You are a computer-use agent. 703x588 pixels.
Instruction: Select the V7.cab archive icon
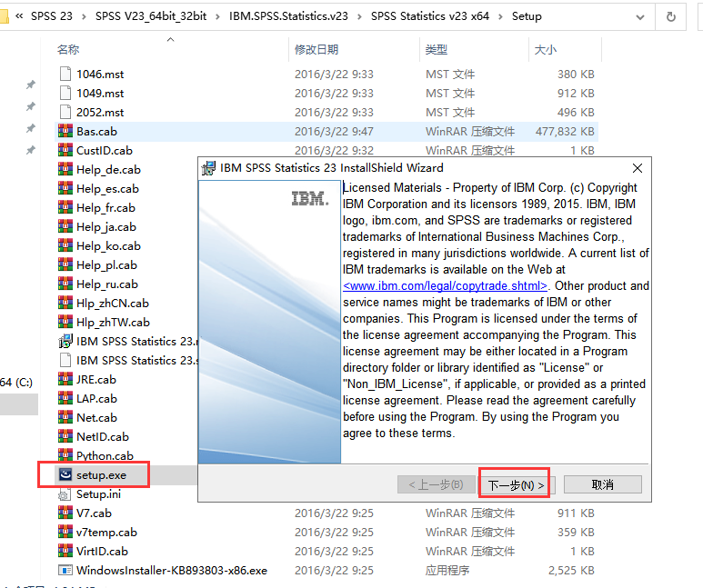pyautogui.click(x=65, y=513)
